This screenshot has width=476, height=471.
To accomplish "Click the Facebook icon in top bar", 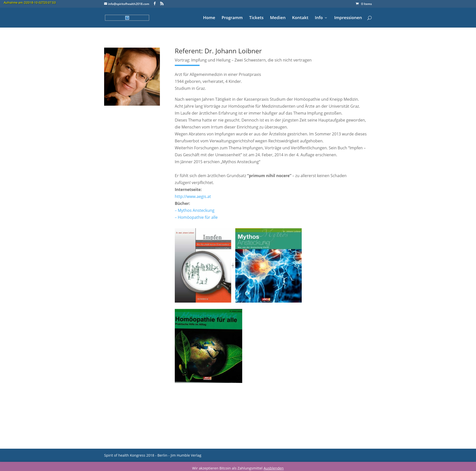I will (155, 3).
